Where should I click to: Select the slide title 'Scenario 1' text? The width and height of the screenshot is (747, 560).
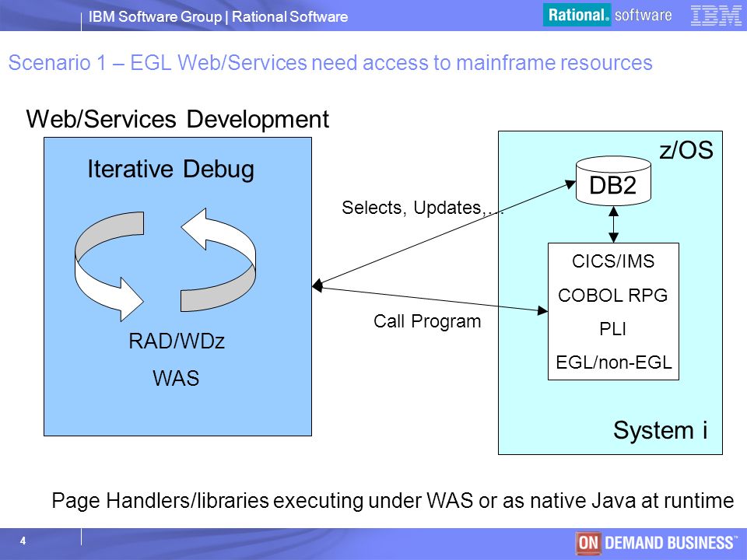[330, 63]
